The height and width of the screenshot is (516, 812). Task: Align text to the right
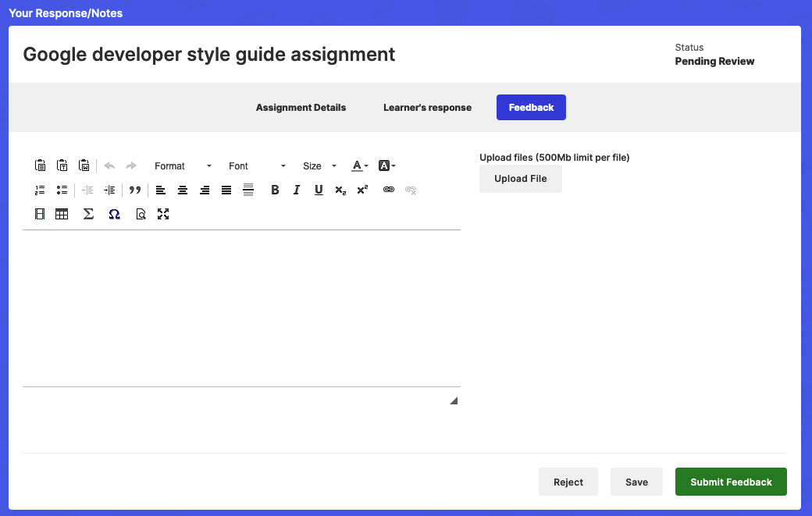click(x=205, y=190)
